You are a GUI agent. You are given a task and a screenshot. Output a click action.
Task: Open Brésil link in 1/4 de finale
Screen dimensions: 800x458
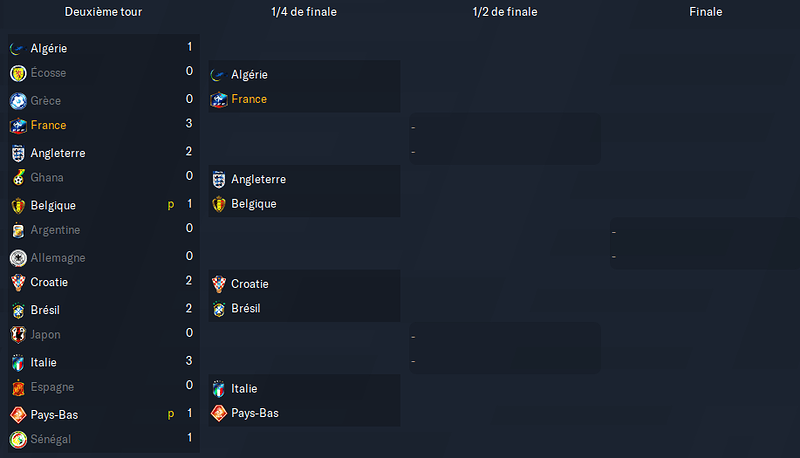245,308
